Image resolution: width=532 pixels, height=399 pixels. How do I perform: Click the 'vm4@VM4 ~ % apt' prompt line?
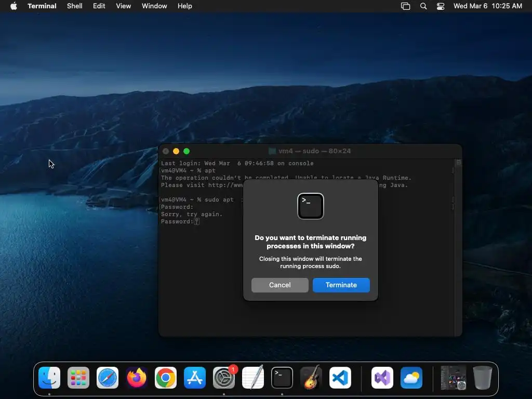[x=188, y=170]
